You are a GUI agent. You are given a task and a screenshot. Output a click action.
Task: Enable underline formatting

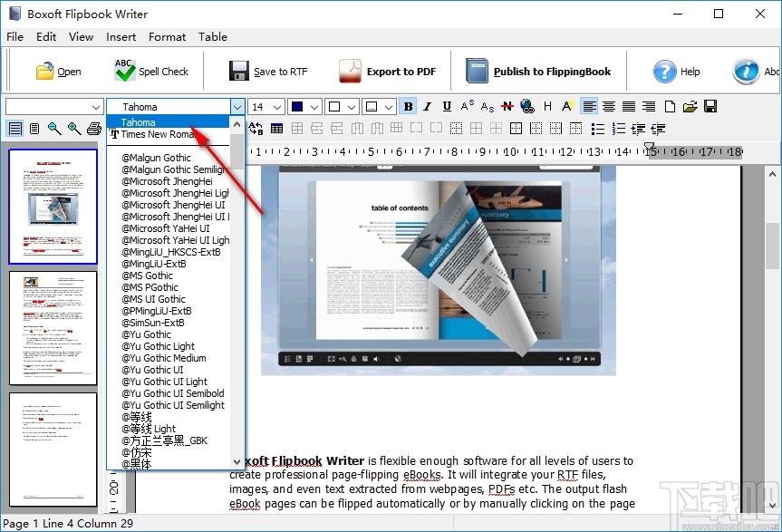(445, 106)
